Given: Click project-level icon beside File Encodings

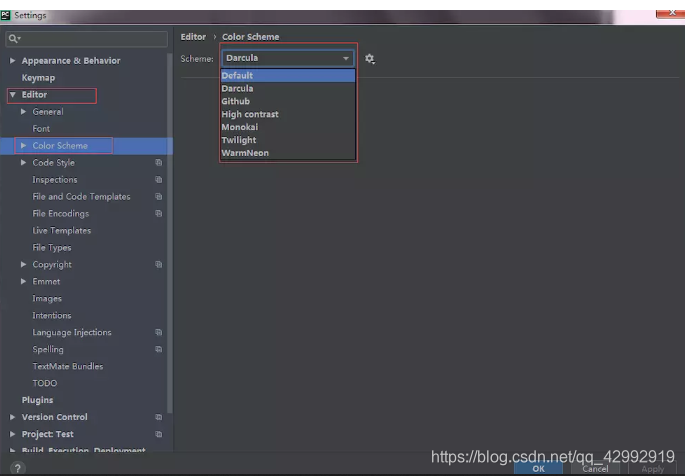Looking at the screenshot, I should pos(159,214).
